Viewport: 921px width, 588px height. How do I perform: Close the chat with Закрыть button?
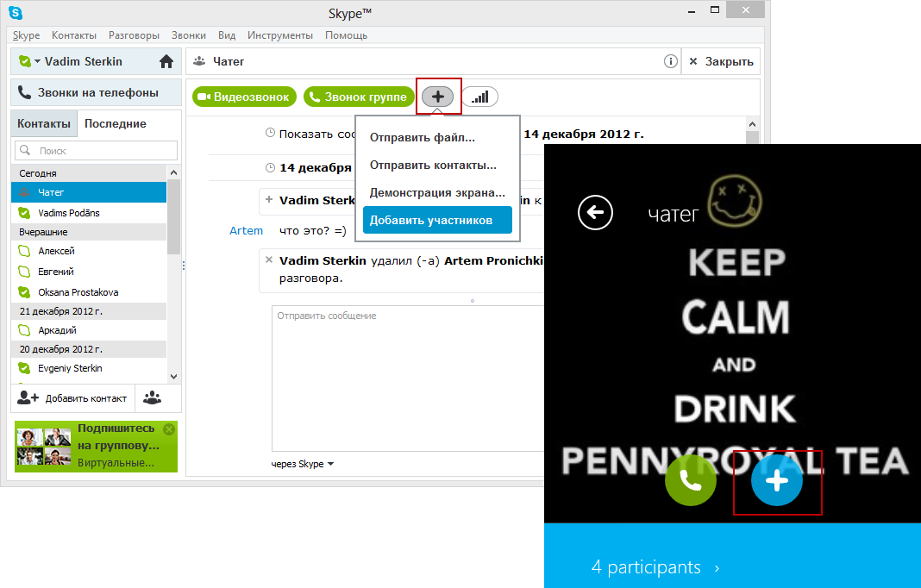721,61
